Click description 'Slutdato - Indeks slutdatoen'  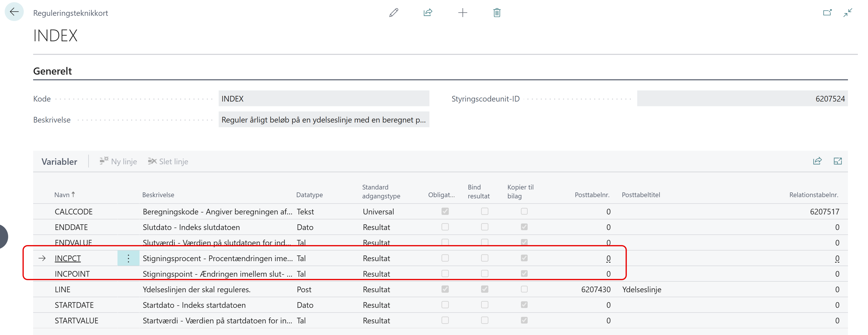click(x=191, y=227)
